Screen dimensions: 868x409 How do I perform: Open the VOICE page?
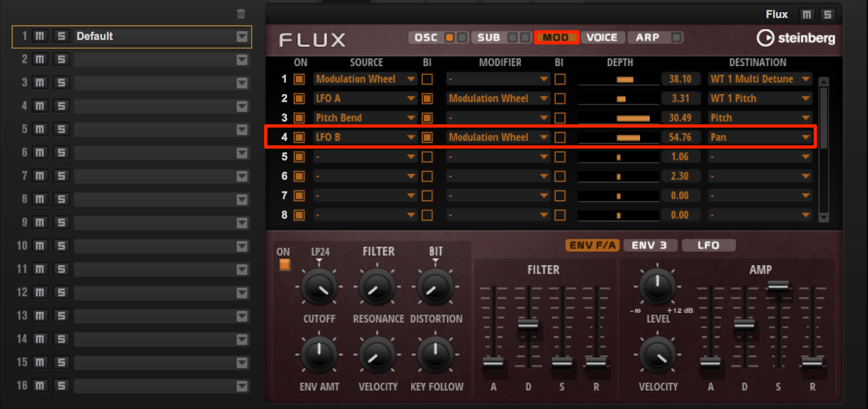click(x=602, y=37)
